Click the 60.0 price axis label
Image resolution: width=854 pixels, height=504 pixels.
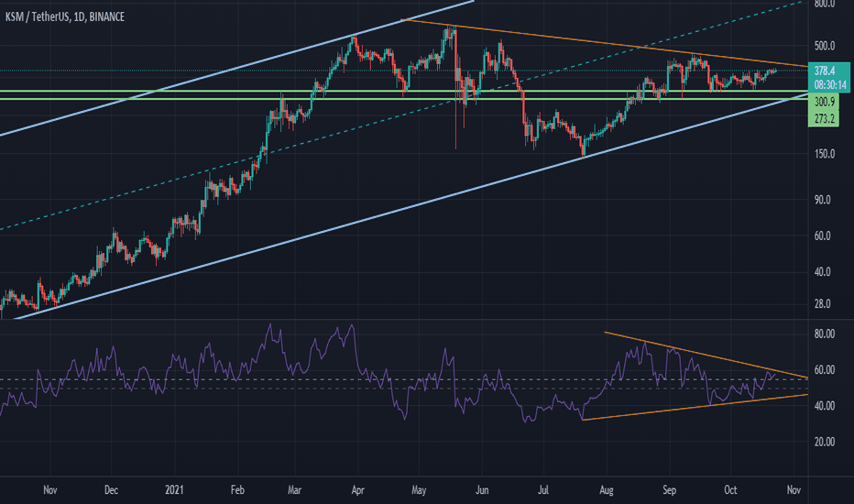click(x=823, y=236)
